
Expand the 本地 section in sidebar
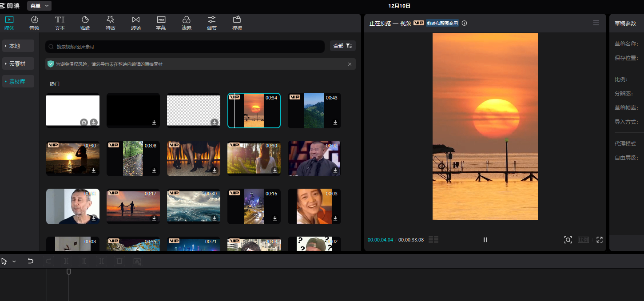pyautogui.click(x=18, y=46)
